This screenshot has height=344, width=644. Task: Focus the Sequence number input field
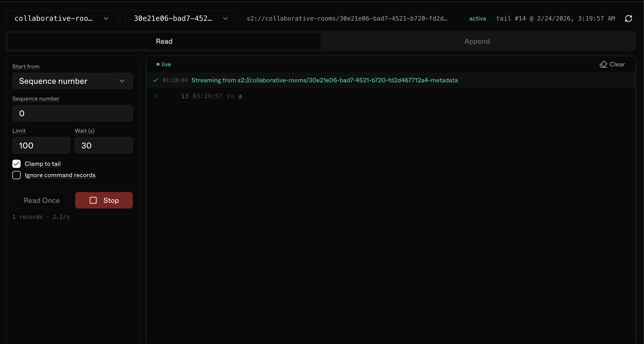[72, 113]
